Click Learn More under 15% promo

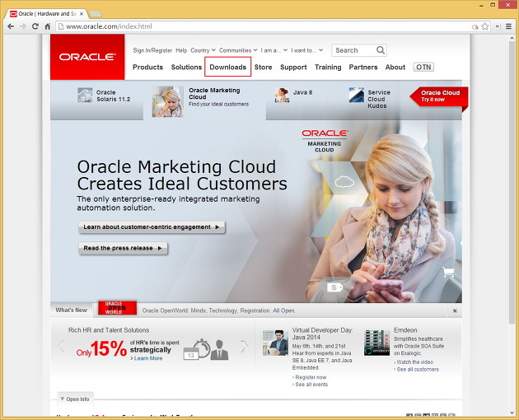(x=147, y=358)
